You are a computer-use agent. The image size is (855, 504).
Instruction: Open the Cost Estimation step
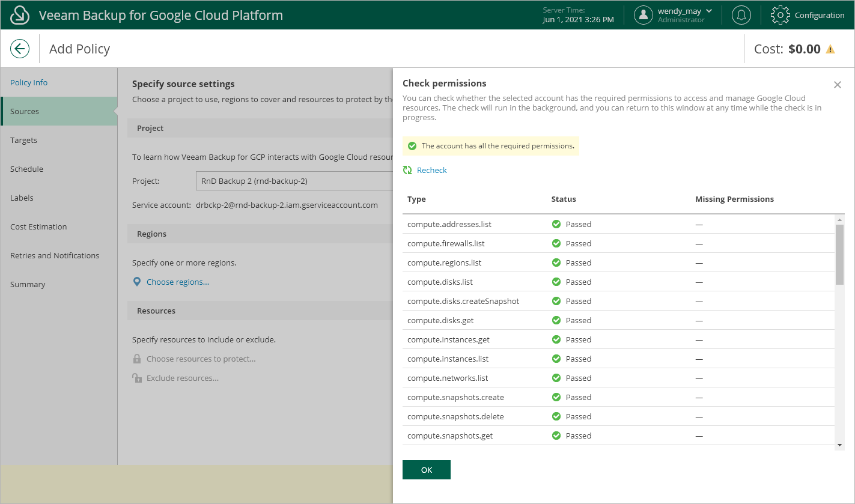pos(38,226)
